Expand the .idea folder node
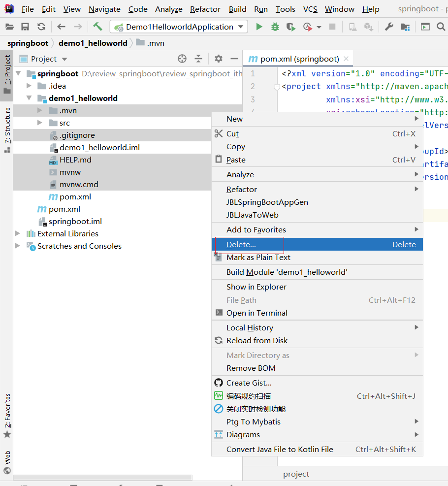 click(x=29, y=86)
